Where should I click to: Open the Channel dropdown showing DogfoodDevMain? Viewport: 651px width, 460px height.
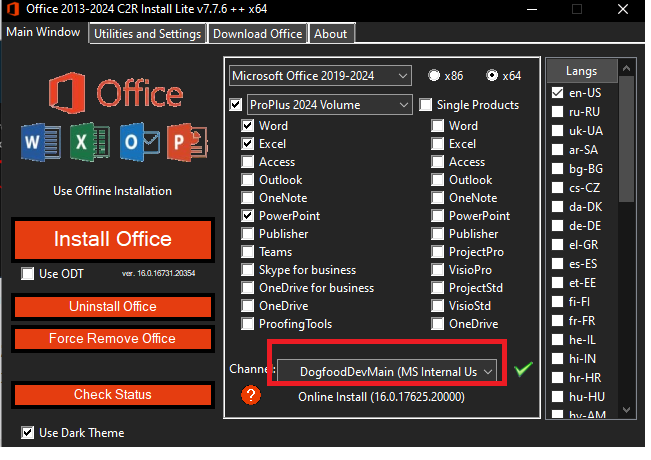coord(387,371)
